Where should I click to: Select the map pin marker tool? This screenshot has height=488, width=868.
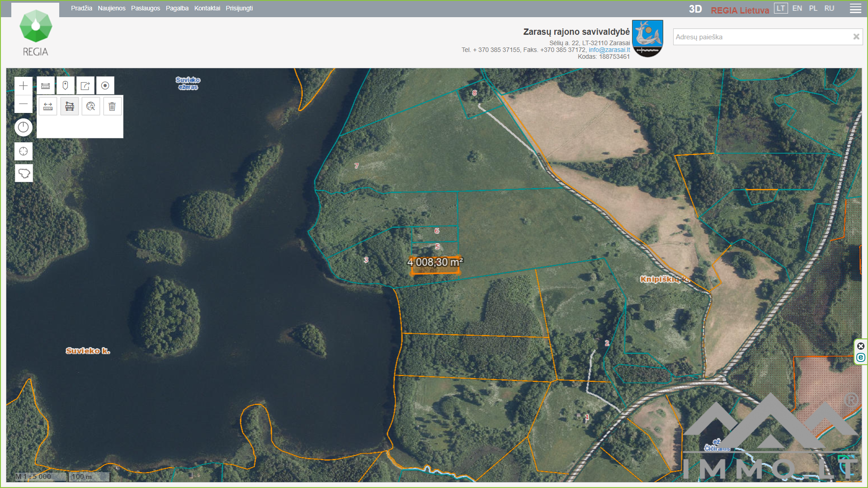point(66,86)
